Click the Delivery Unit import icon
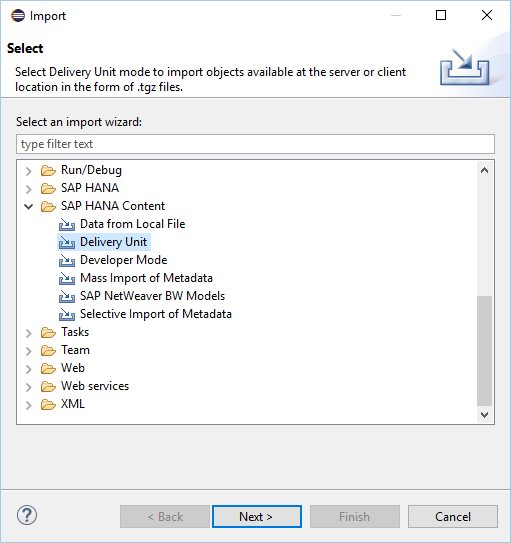 click(67, 242)
